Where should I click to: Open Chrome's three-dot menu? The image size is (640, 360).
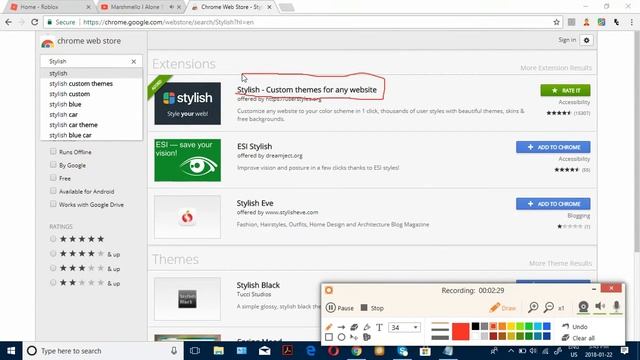[x=631, y=22]
